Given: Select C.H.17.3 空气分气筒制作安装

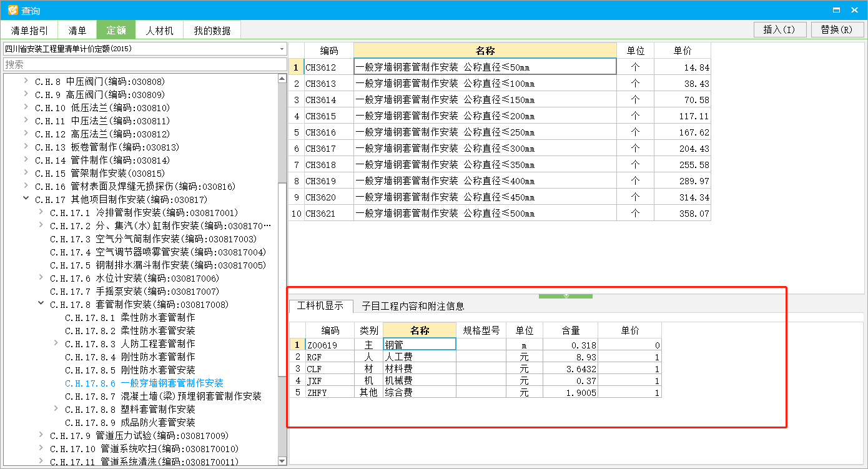Looking at the screenshot, I should (x=153, y=239).
